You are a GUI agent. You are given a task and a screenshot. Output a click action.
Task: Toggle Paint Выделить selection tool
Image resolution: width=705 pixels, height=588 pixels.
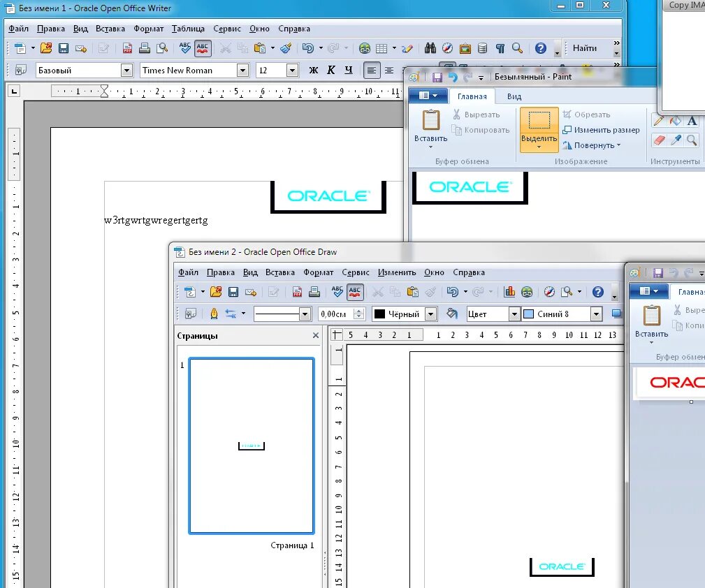tap(539, 130)
